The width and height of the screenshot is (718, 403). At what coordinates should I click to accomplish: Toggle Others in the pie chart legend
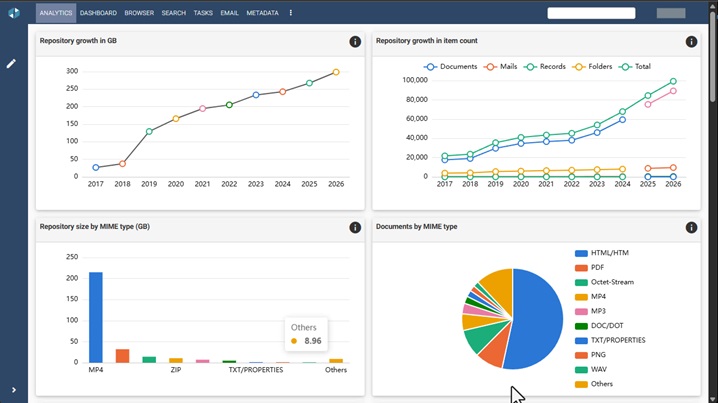[x=594, y=384]
